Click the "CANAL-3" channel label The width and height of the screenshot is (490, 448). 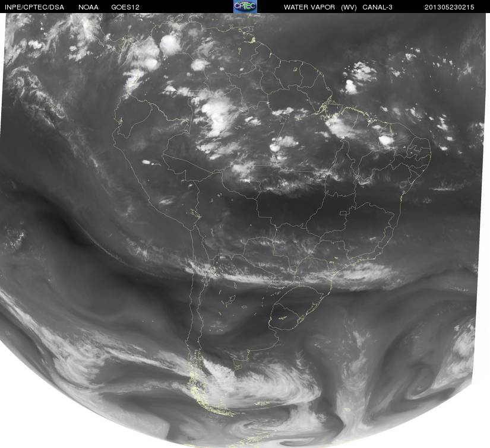coord(378,7)
